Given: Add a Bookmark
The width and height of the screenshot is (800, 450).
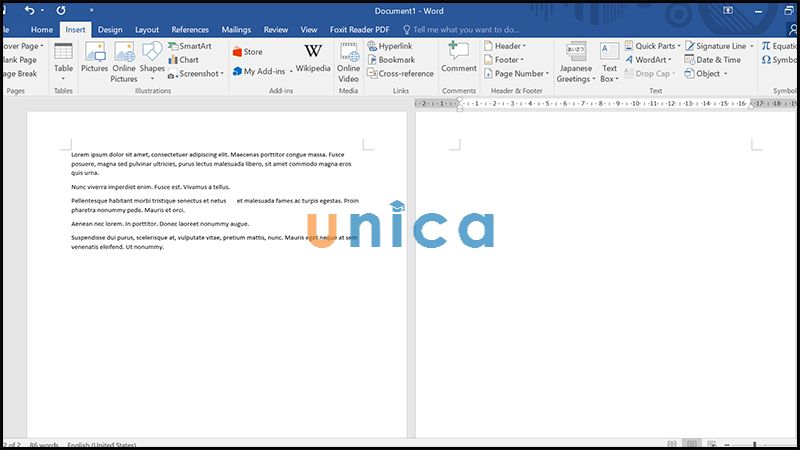Looking at the screenshot, I should coord(391,60).
